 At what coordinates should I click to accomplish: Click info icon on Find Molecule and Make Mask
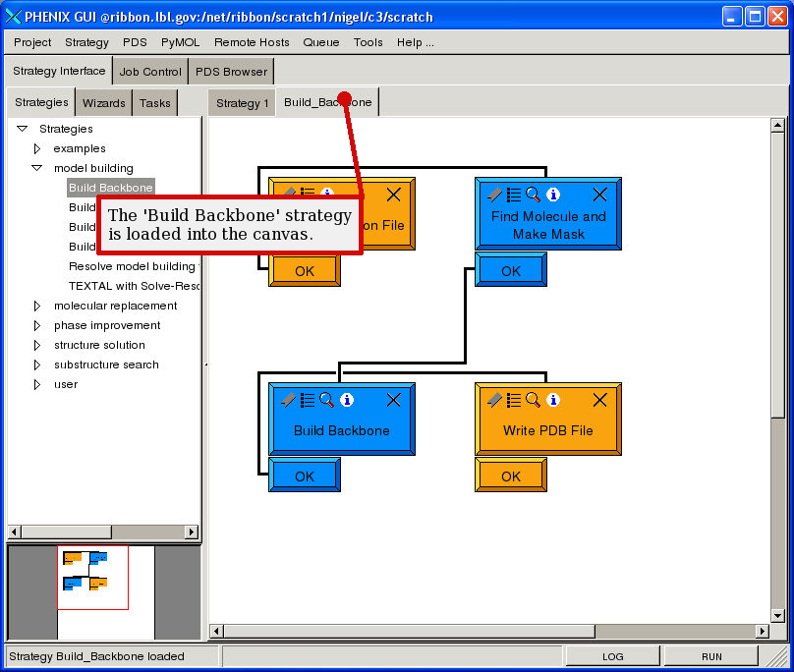tap(553, 195)
